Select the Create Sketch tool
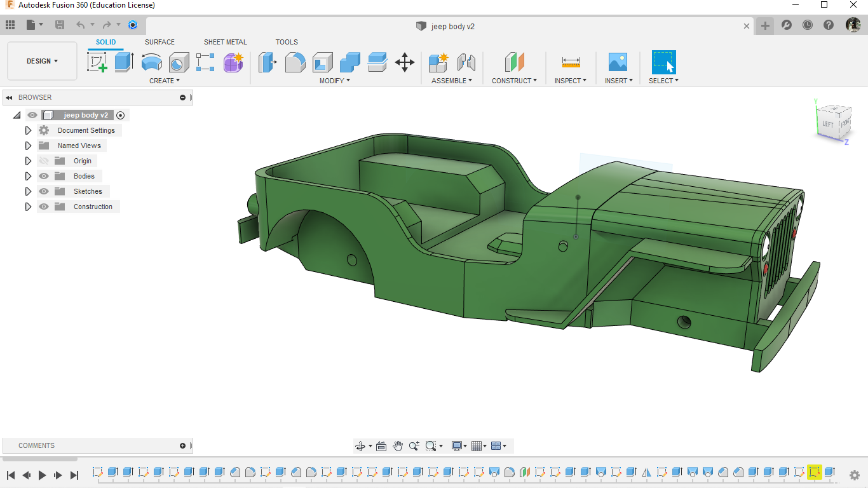The image size is (868, 488). [97, 62]
